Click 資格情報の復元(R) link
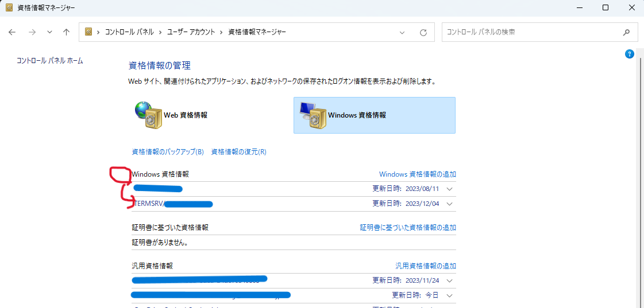Image resolution: width=644 pixels, height=308 pixels. (238, 152)
